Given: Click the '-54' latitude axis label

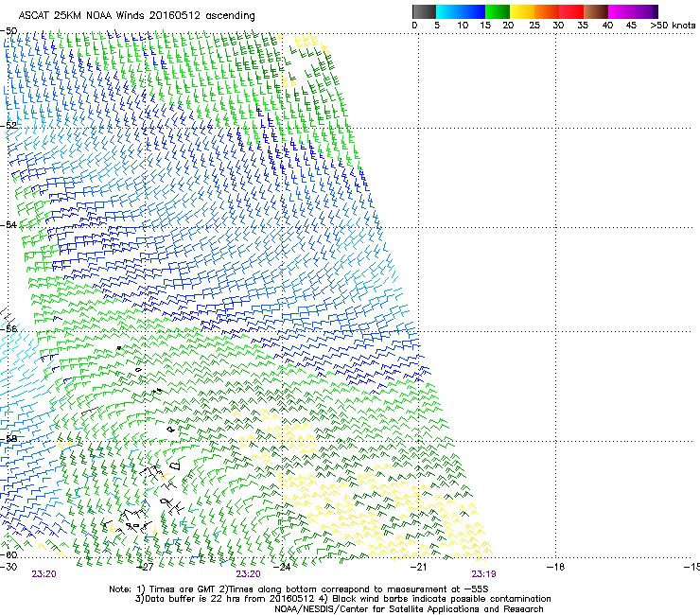Looking at the screenshot, I should pyautogui.click(x=9, y=224).
